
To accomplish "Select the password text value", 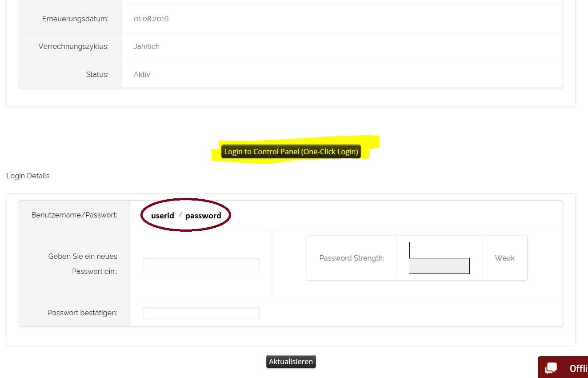I will [x=203, y=216].
